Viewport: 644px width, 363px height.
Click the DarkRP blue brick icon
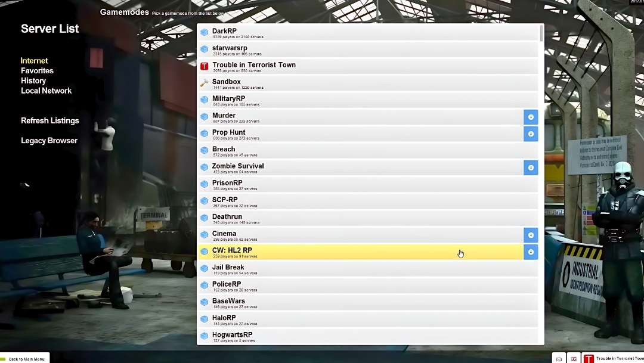click(x=204, y=32)
